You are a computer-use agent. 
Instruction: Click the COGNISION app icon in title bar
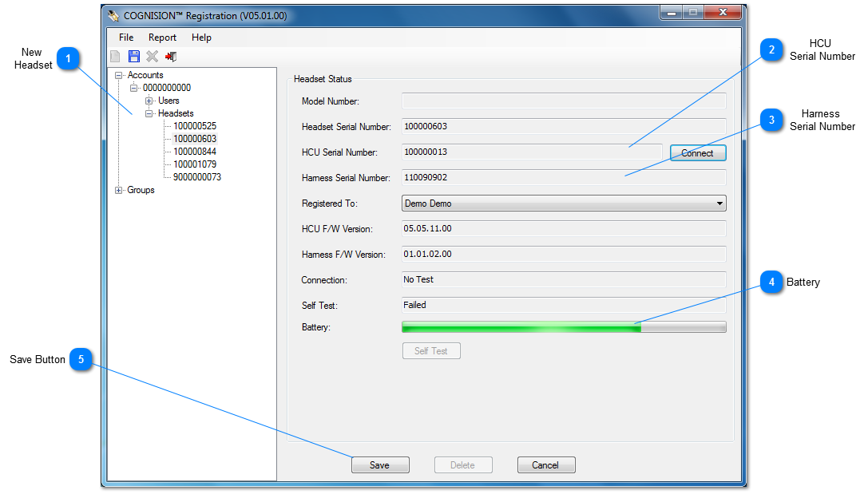pos(114,15)
